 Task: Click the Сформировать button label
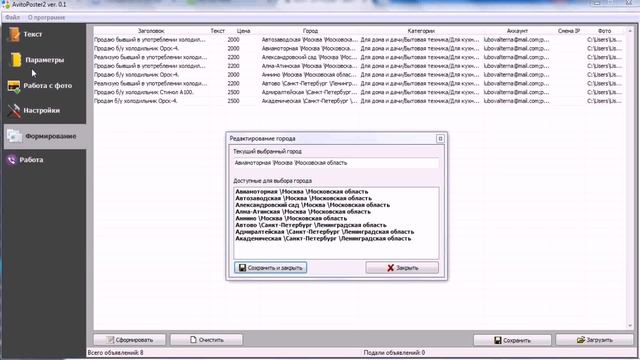click(134, 340)
